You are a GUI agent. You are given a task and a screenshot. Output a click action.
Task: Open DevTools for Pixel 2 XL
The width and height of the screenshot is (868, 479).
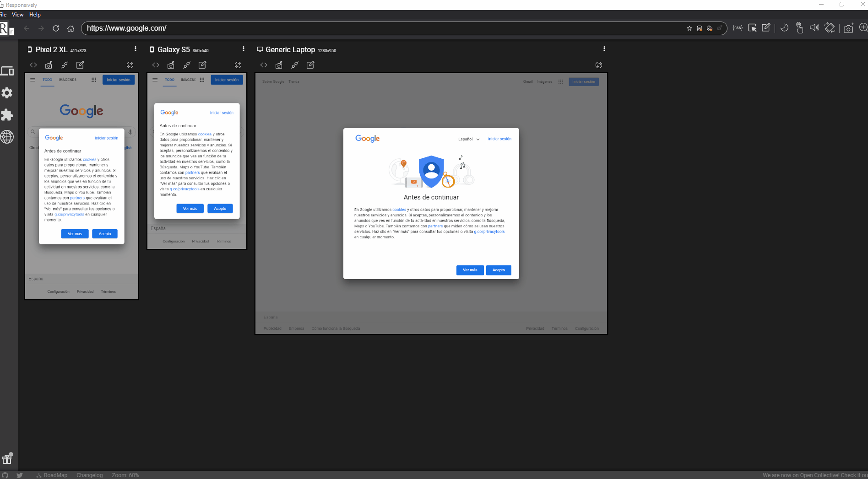pos(33,65)
